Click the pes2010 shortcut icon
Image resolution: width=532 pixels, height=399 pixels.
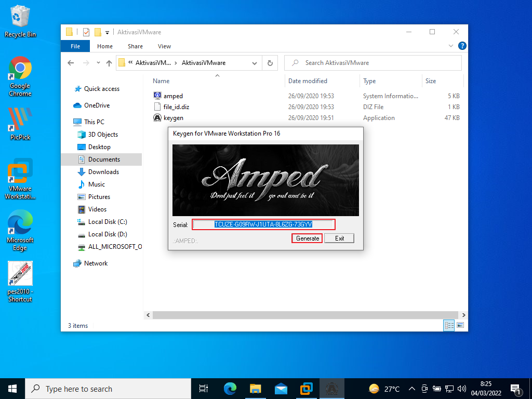pos(20,274)
